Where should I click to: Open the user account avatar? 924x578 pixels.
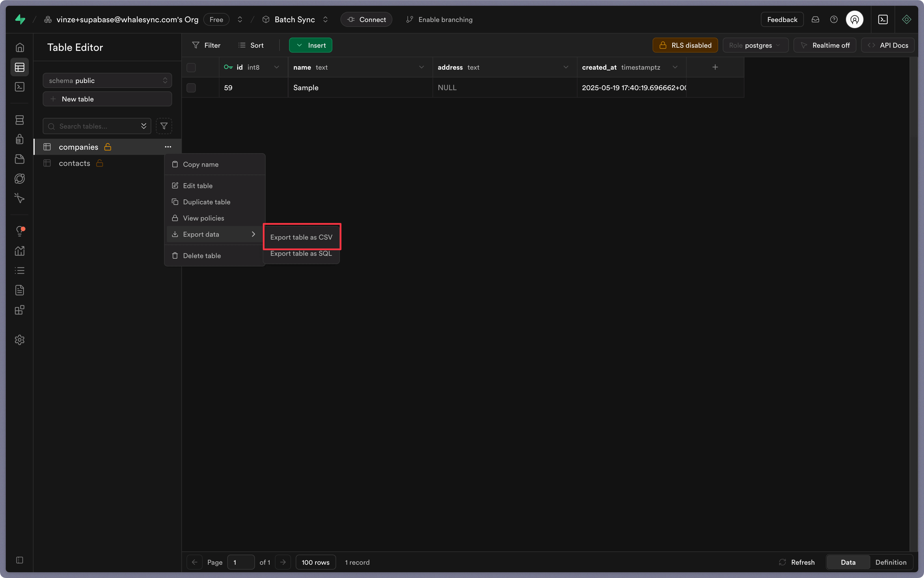tap(854, 19)
